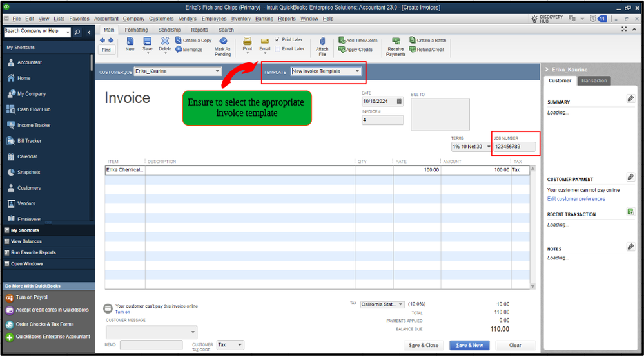The width and height of the screenshot is (644, 356).
Task: Click the New invoice icon
Action: tap(130, 41)
